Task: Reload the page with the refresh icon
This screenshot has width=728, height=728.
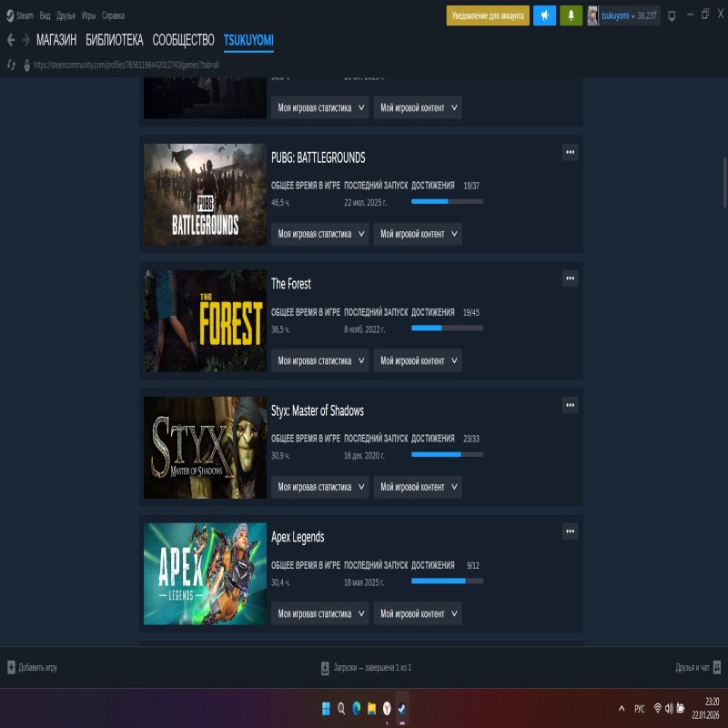Action: point(10,66)
